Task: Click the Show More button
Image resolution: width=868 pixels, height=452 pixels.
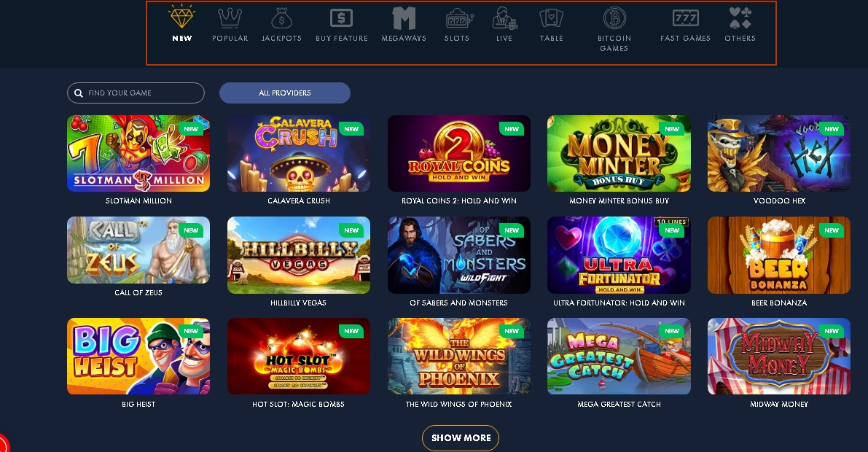Action: point(461,438)
